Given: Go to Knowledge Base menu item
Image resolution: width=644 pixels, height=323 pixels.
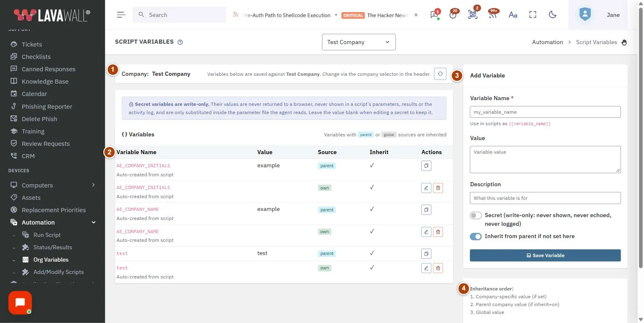Looking at the screenshot, I should tap(45, 82).
